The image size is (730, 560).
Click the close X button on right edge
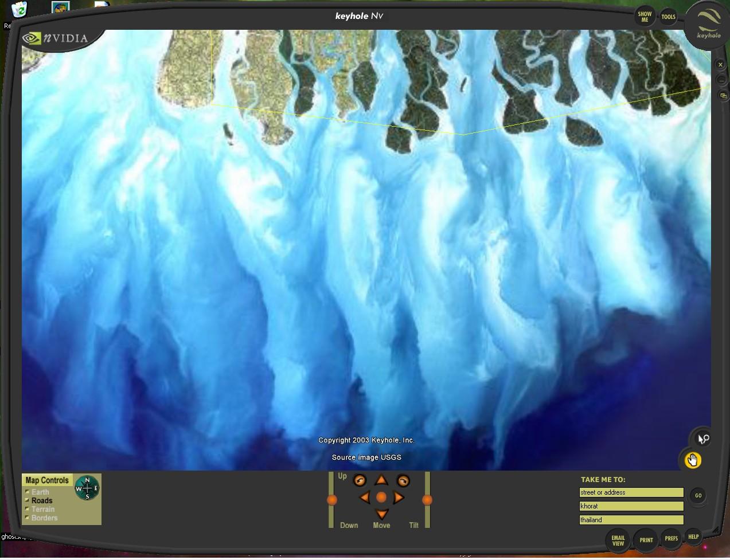721,65
